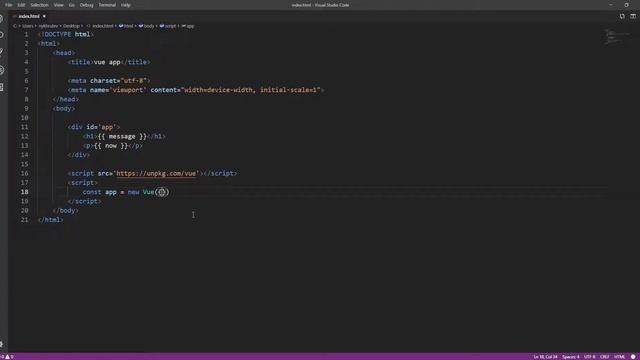Select the index.html editor tab
640x360 pixels.
coord(29,16)
